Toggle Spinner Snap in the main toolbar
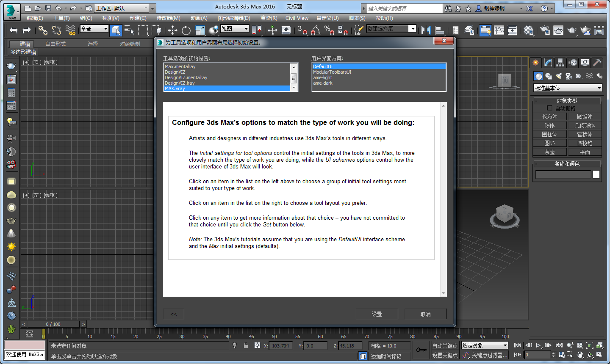This screenshot has height=364, width=610. (343, 30)
